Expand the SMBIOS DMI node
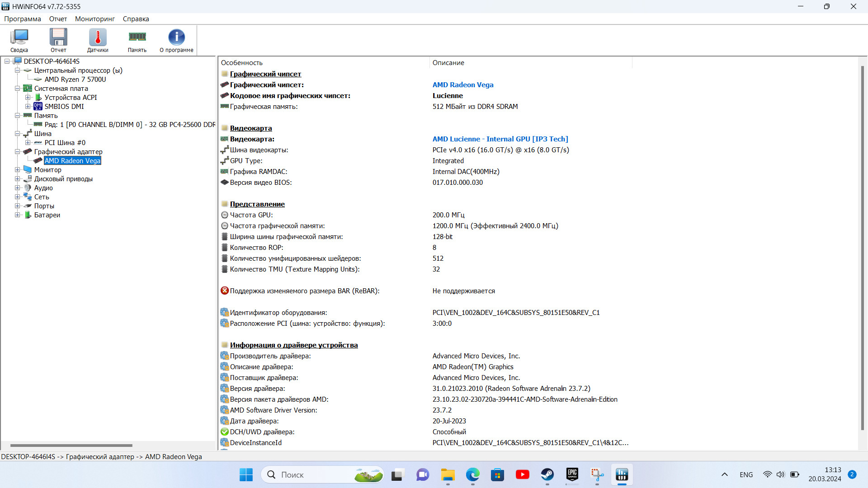The image size is (868, 488). pos(28,107)
